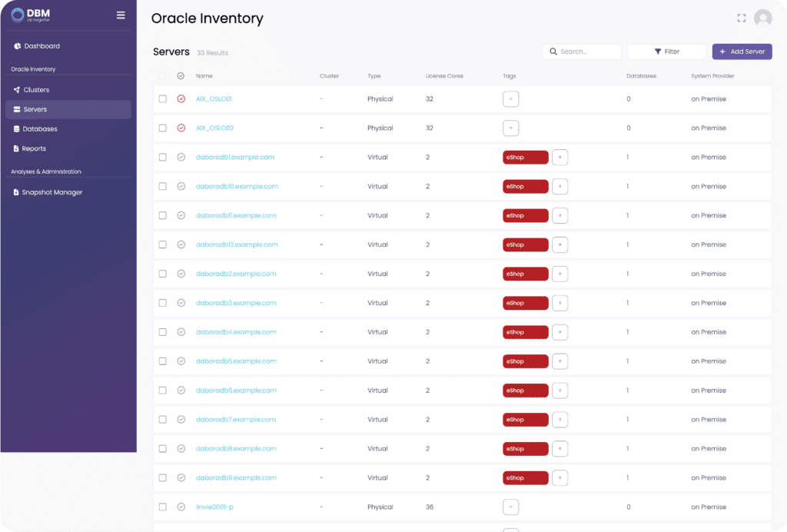Click the eShop tag on daboradb3.example.com
Image resolution: width=787 pixels, height=532 pixels.
(x=525, y=304)
